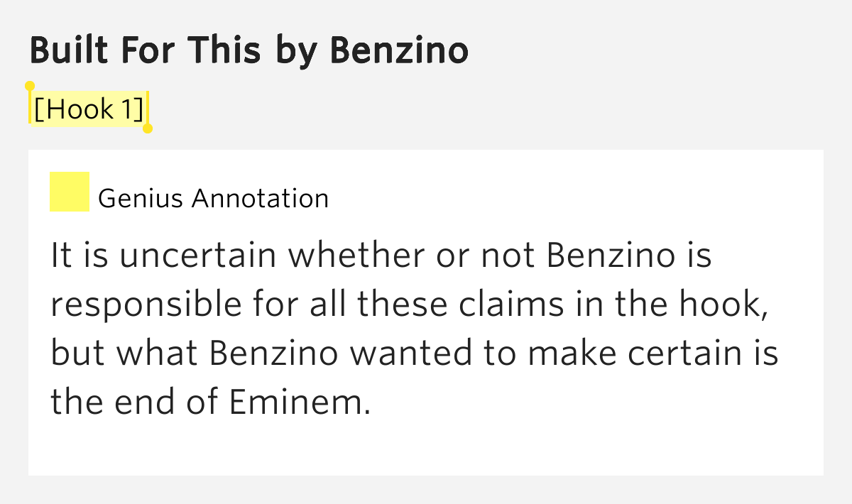This screenshot has height=504, width=852.
Task: Open the "Built For This by Benzino" title
Action: click(249, 51)
